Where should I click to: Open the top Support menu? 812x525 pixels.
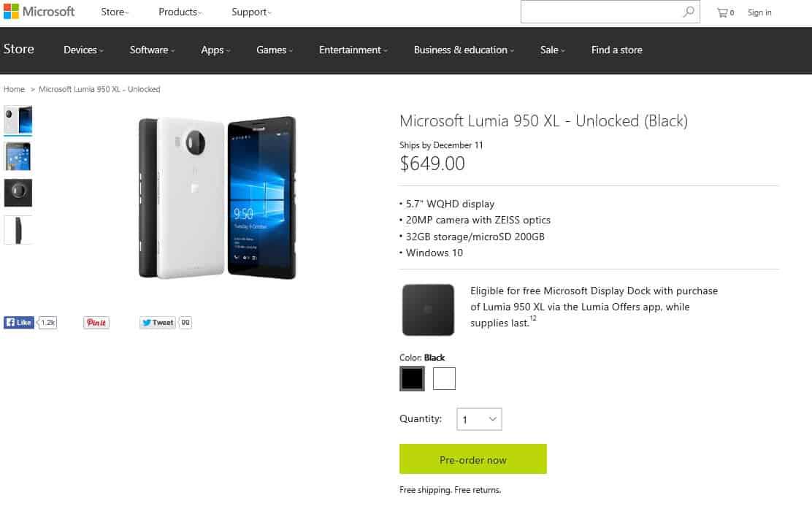coord(251,12)
